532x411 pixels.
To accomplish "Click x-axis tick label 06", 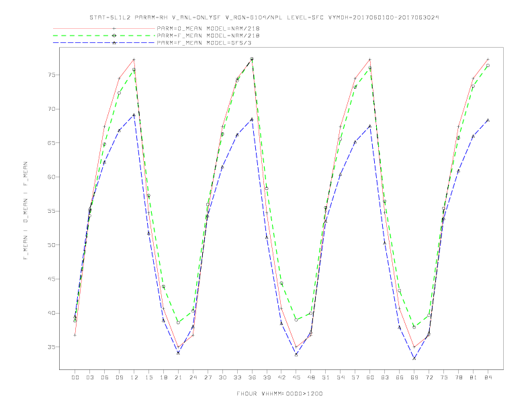I will [x=105, y=377].
